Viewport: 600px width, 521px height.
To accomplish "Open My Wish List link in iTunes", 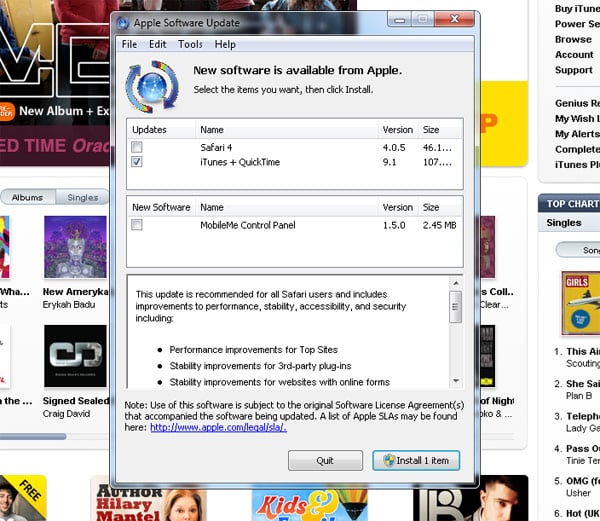I will point(577,119).
